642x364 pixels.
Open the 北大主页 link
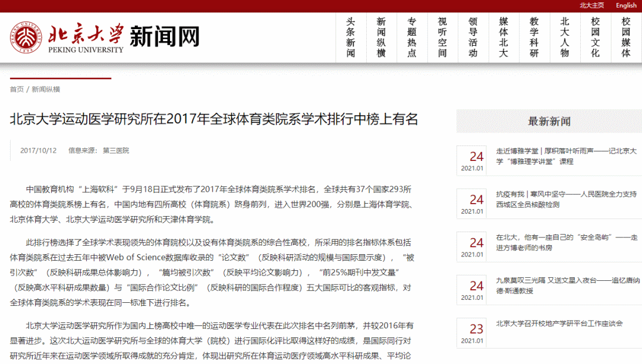[x=591, y=5]
